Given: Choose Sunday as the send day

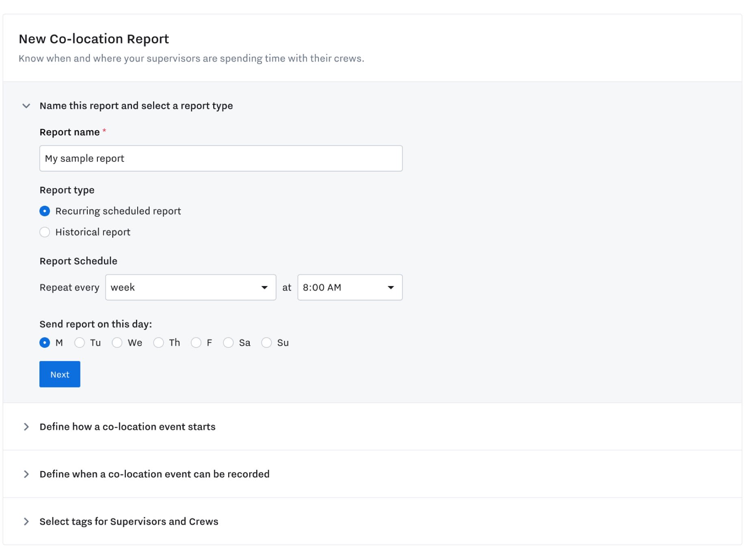Looking at the screenshot, I should 267,342.
